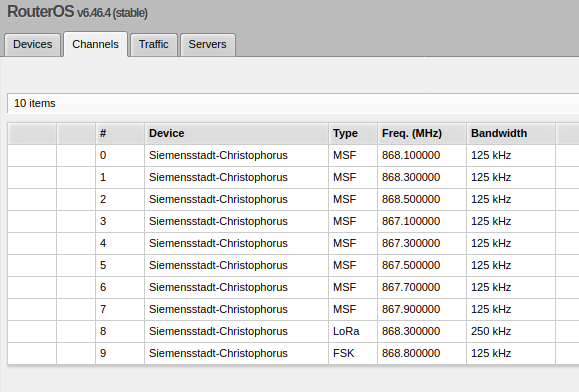Select channel row number 7

(x=293, y=309)
